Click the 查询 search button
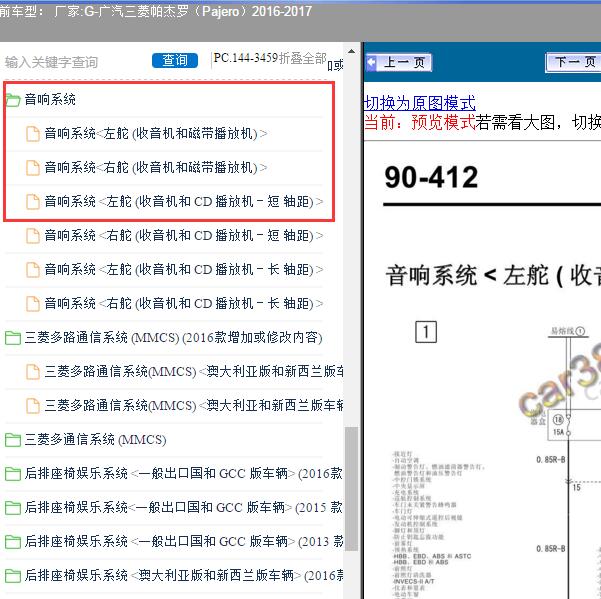The image size is (601, 599). pos(175,60)
